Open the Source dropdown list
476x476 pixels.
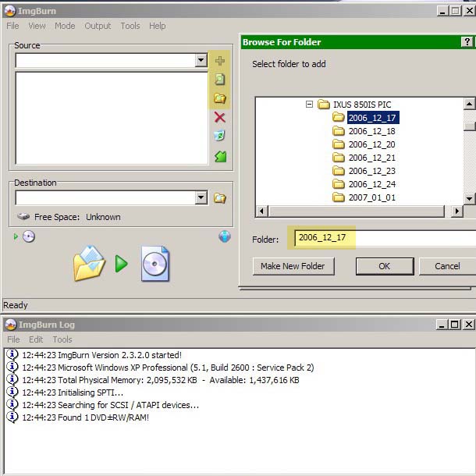tap(201, 60)
